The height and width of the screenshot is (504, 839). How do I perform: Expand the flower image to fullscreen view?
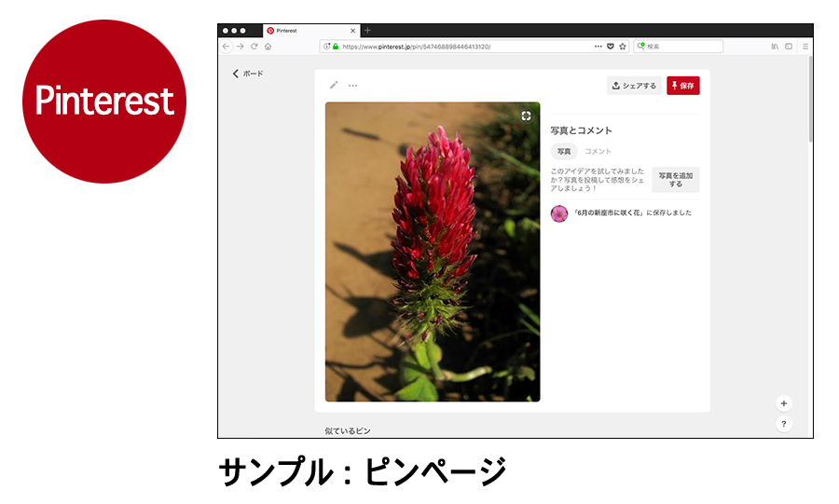pyautogui.click(x=526, y=116)
